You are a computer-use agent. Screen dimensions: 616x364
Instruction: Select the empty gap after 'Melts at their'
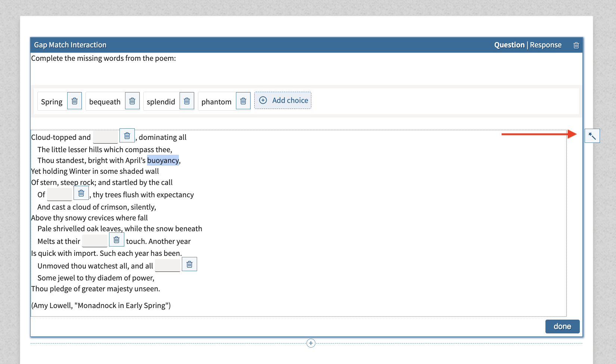coord(95,241)
